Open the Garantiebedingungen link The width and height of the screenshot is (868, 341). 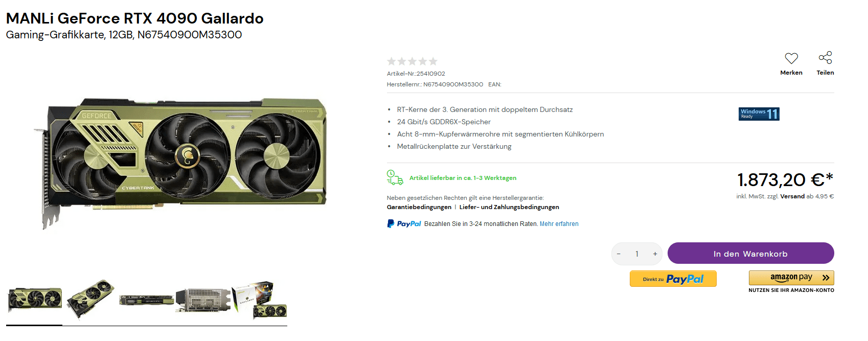pos(419,207)
